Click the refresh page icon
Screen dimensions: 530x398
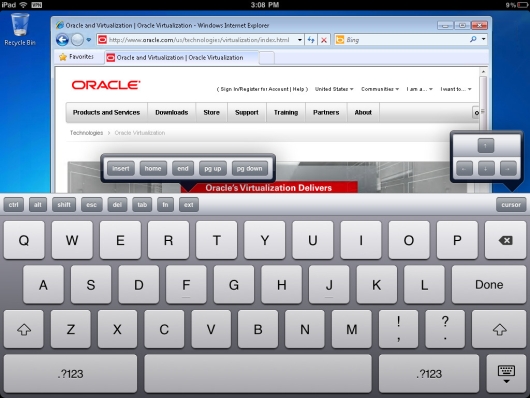tap(311, 40)
